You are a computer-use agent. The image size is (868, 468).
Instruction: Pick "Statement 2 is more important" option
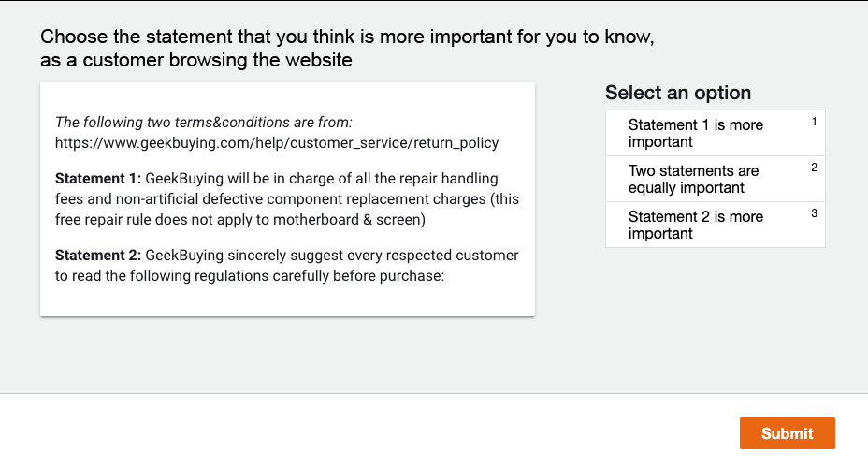tap(695, 225)
